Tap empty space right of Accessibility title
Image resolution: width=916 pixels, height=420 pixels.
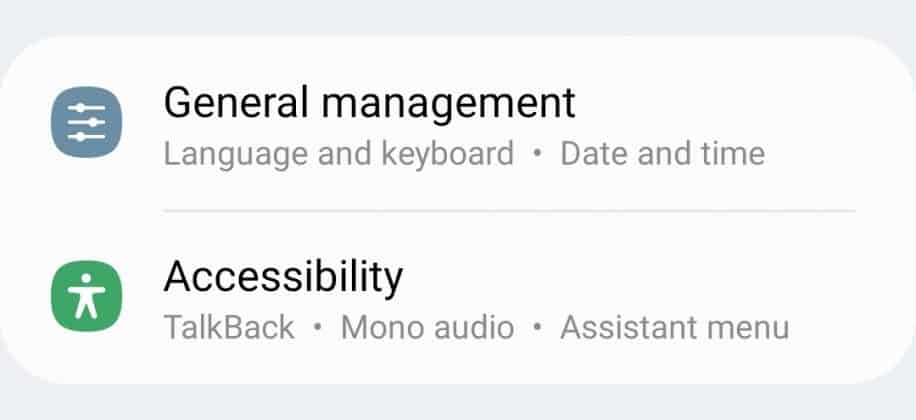point(640,275)
